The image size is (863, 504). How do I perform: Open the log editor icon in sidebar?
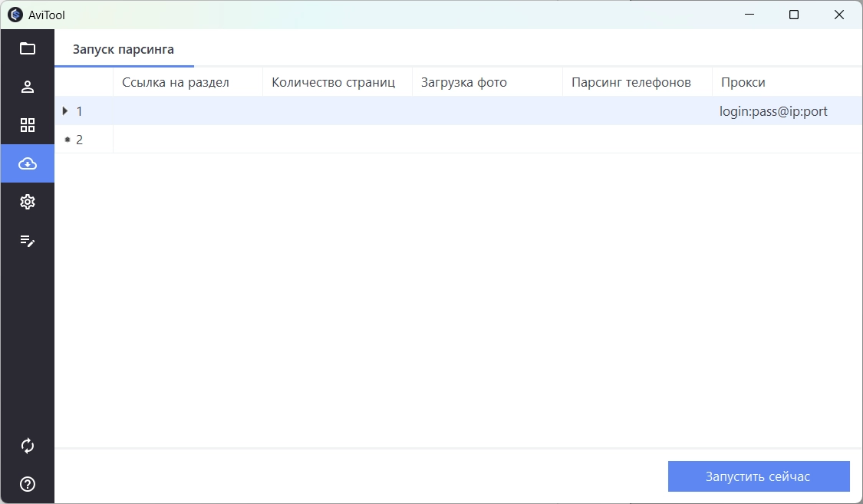pyautogui.click(x=28, y=240)
